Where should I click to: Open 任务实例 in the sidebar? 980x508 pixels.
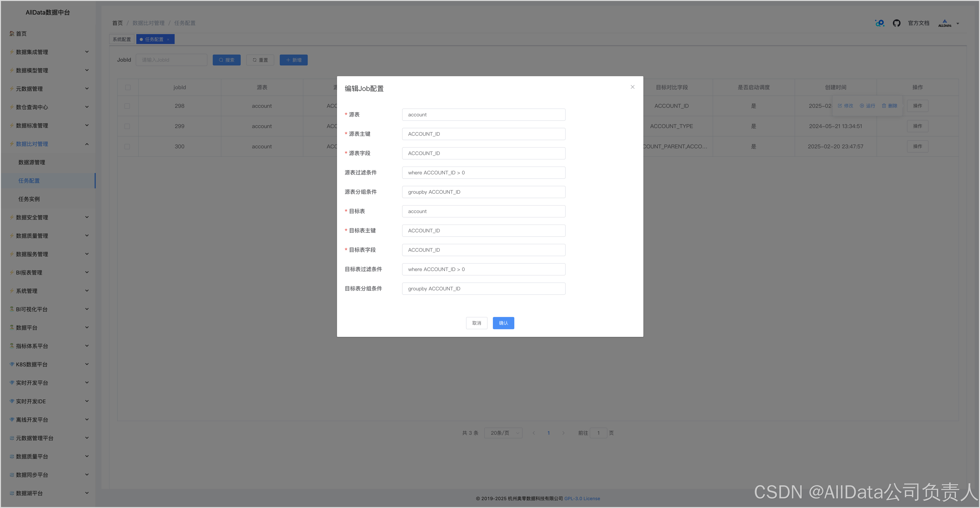click(x=29, y=199)
